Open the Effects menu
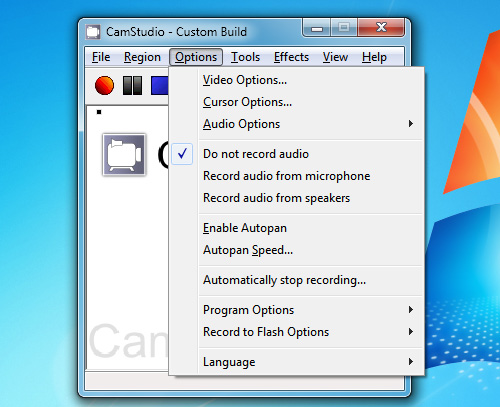Screen dimensions: 500x407 [291, 57]
